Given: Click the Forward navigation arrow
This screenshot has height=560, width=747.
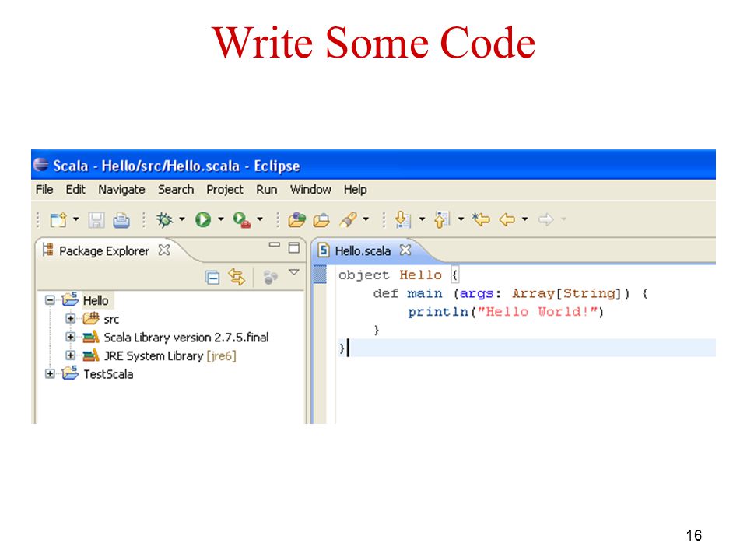Looking at the screenshot, I should [x=546, y=219].
